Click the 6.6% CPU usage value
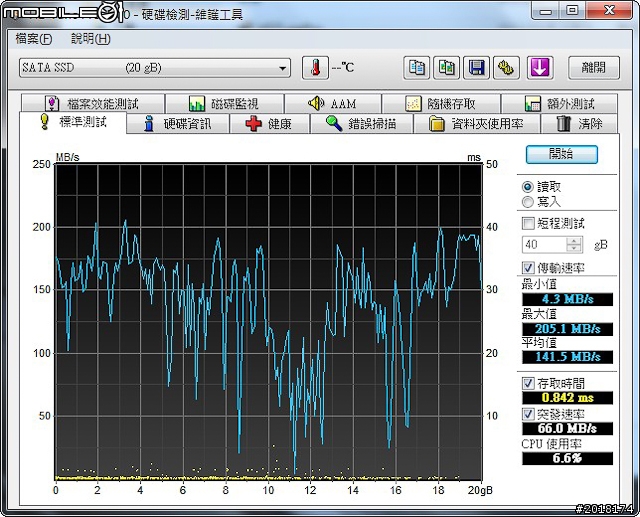640x517 pixels. tap(567, 458)
